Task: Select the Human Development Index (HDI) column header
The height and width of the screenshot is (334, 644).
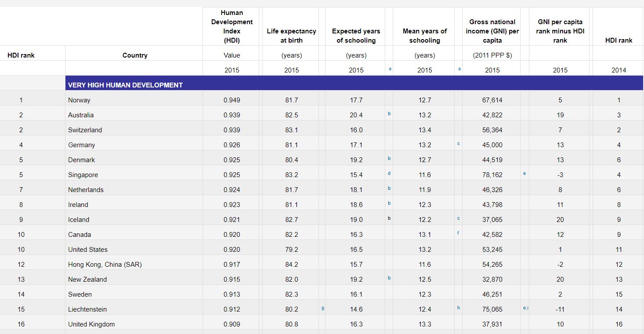Action: (232, 26)
